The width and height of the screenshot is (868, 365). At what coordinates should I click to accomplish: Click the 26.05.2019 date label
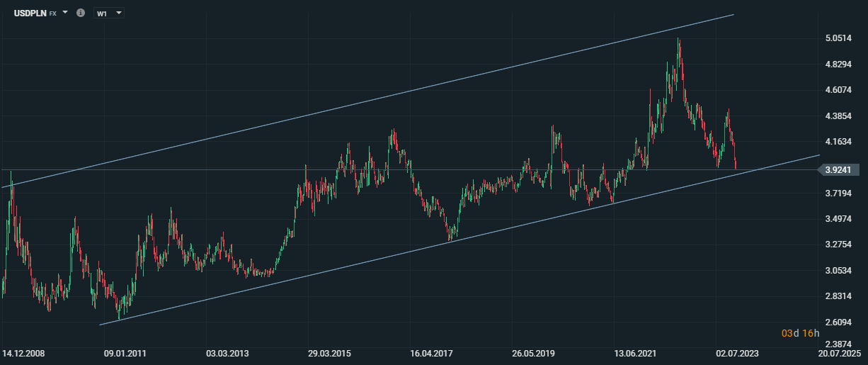tap(534, 352)
